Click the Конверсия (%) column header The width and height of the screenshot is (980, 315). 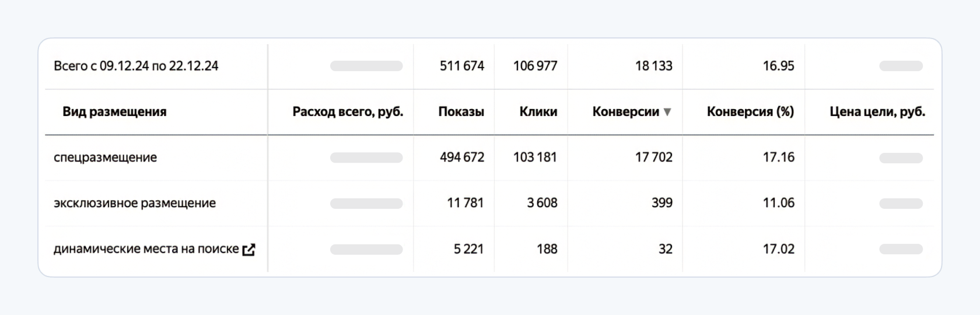tap(750, 112)
